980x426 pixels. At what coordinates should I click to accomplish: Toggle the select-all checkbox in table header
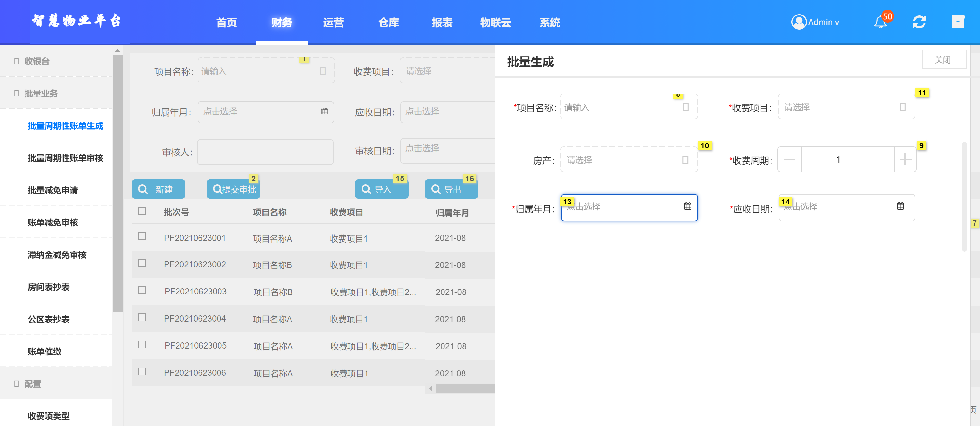(142, 211)
